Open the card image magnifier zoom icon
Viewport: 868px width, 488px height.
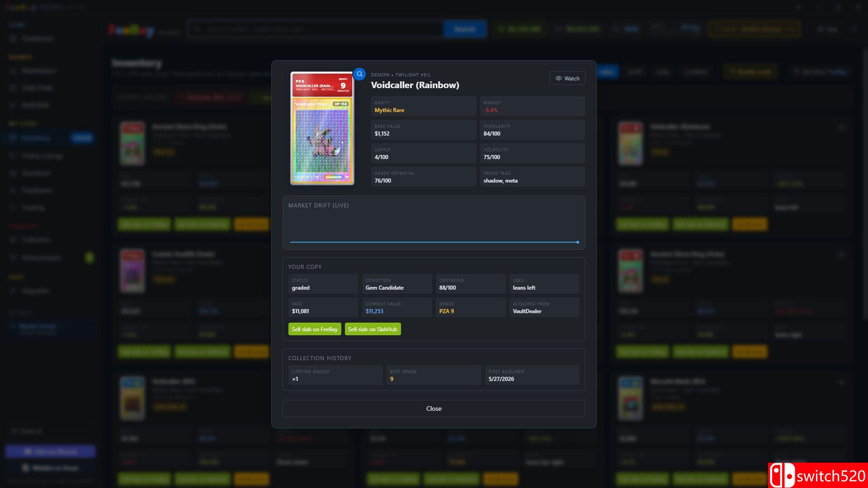[x=359, y=74]
